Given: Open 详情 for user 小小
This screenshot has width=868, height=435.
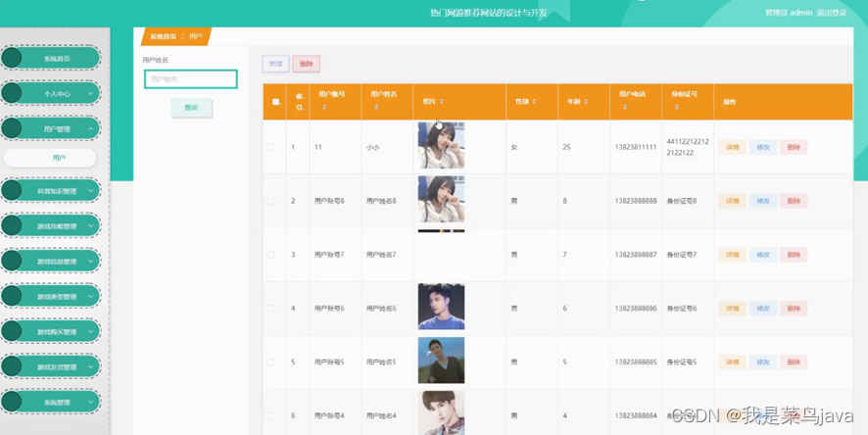Looking at the screenshot, I should (x=733, y=147).
